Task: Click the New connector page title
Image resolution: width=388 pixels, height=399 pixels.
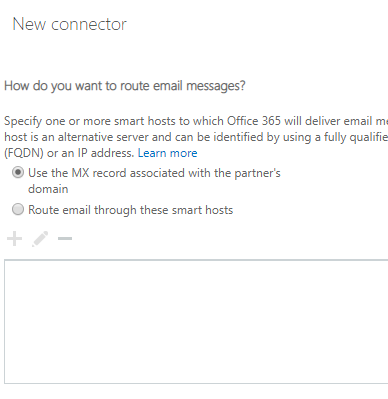Action: click(70, 24)
